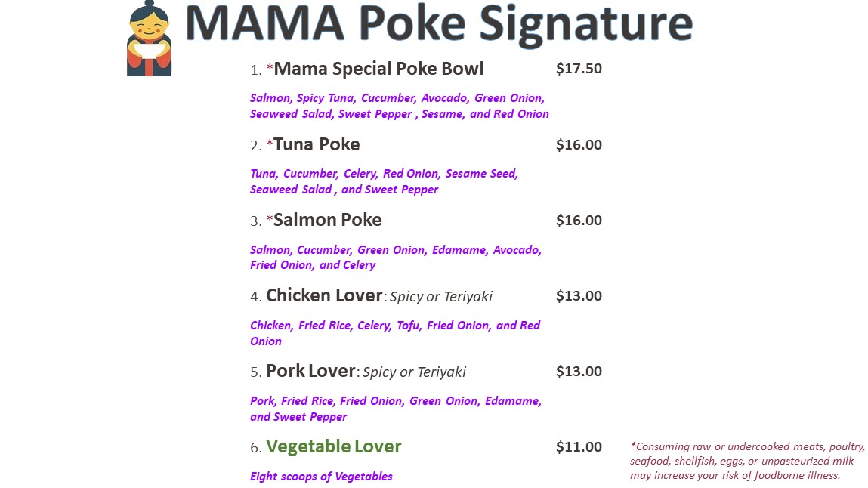This screenshot has width=868, height=488.
Task: Click the $17.50 price
Action: (x=579, y=69)
